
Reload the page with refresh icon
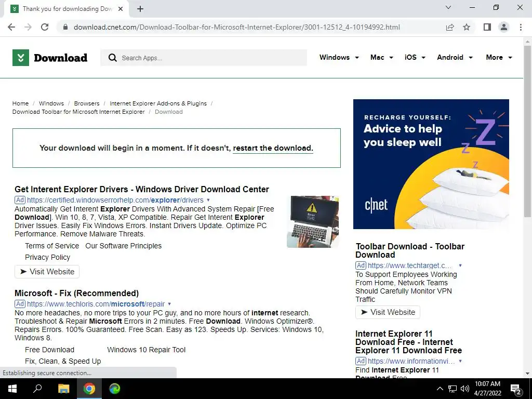click(45, 27)
